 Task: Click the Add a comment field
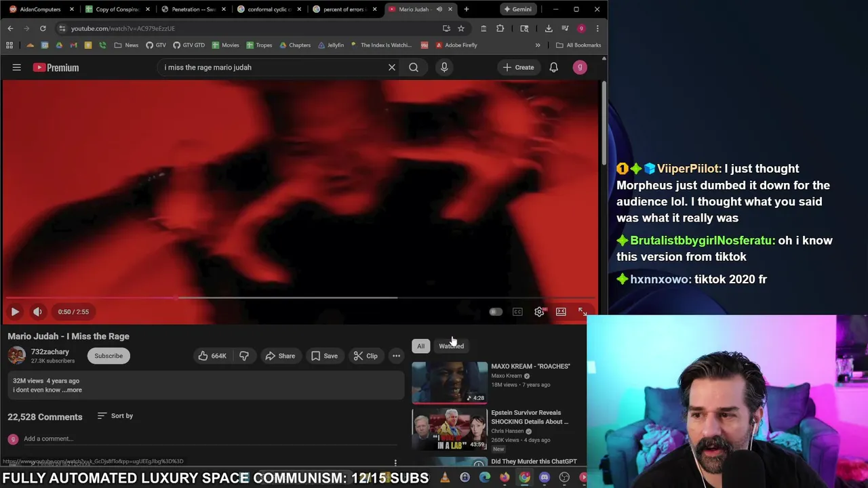coord(210,439)
